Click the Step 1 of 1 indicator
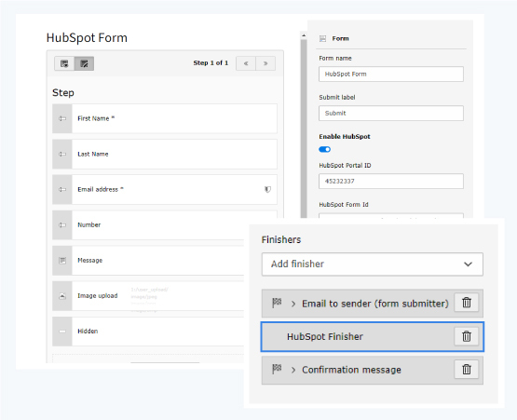This screenshot has height=420, width=517. click(x=211, y=63)
